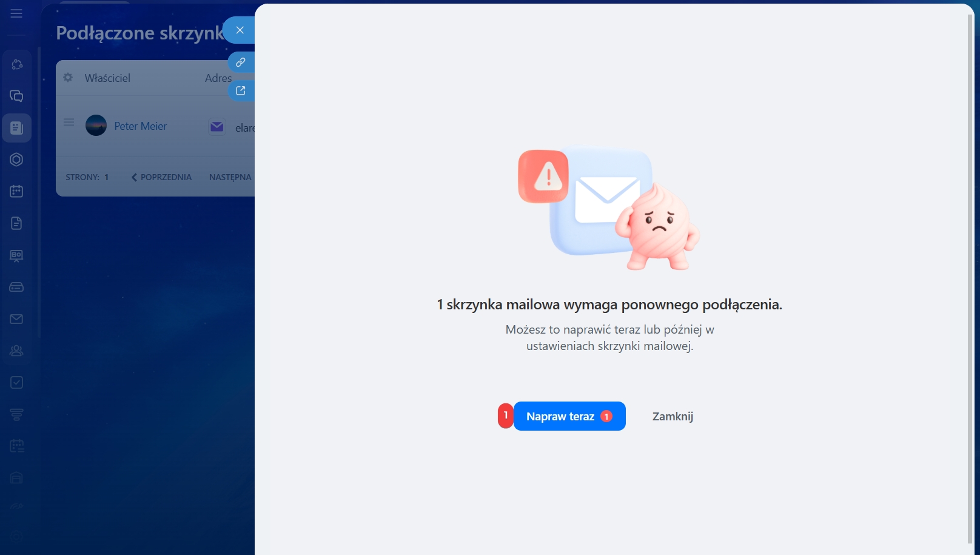The width and height of the screenshot is (980, 555).
Task: Click the Napraw teraz button
Action: click(569, 416)
